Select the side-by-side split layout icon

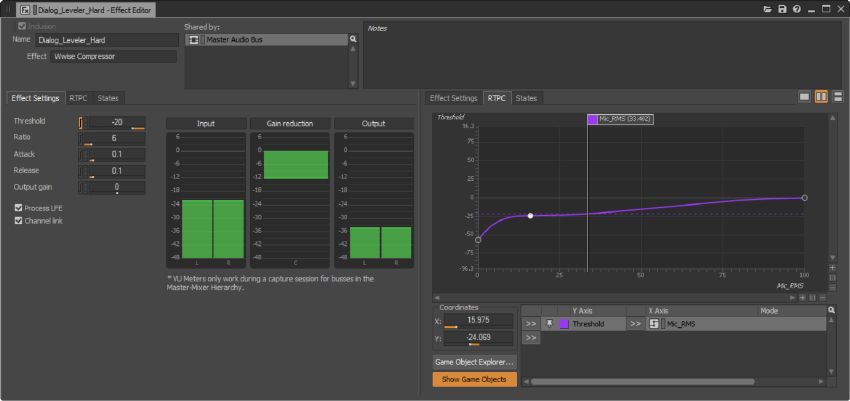(820, 97)
